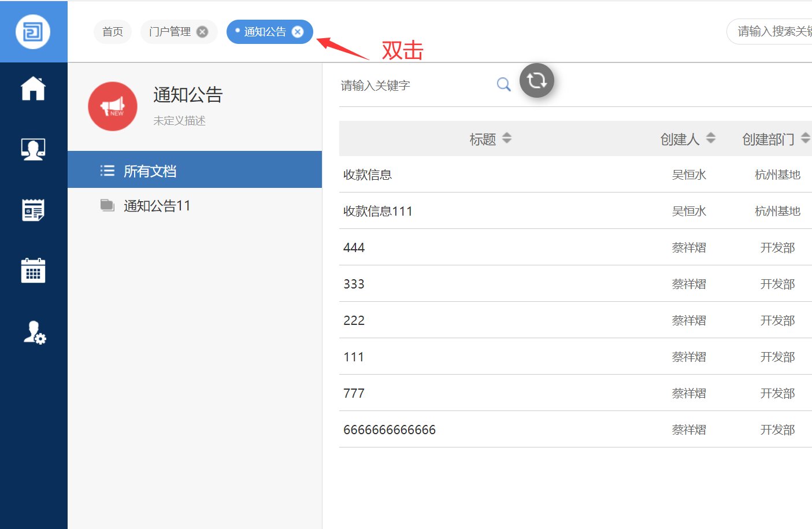812x529 pixels.
Task: Sort the list by 创建人 column
Action: click(711, 138)
